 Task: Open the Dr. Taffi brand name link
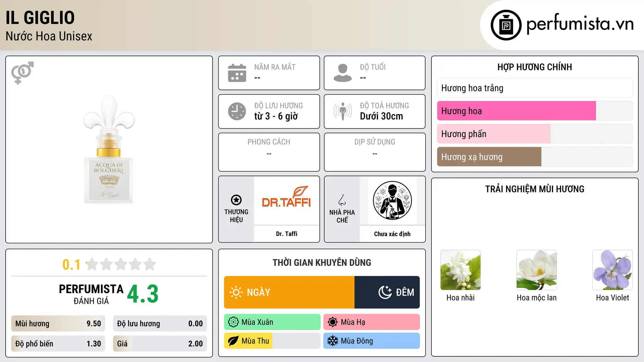coord(286,234)
